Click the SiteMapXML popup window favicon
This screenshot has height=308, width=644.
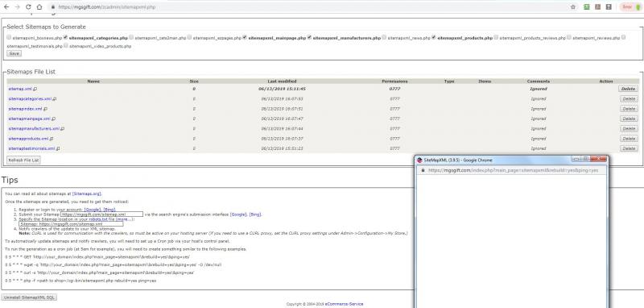pos(419,160)
